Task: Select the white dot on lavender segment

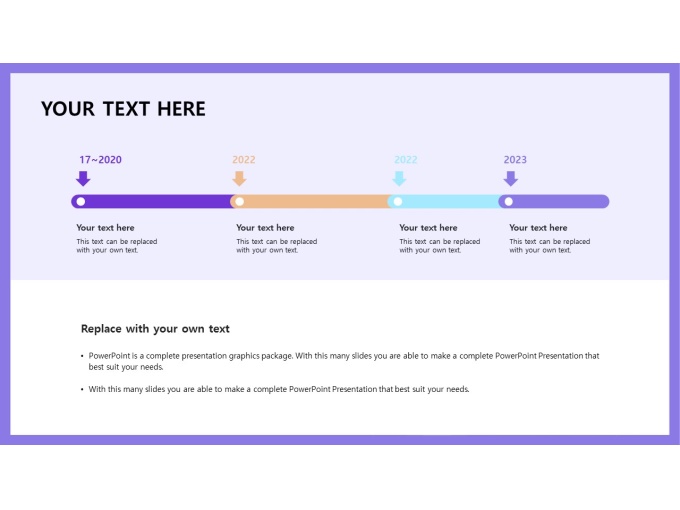Action: coord(509,201)
